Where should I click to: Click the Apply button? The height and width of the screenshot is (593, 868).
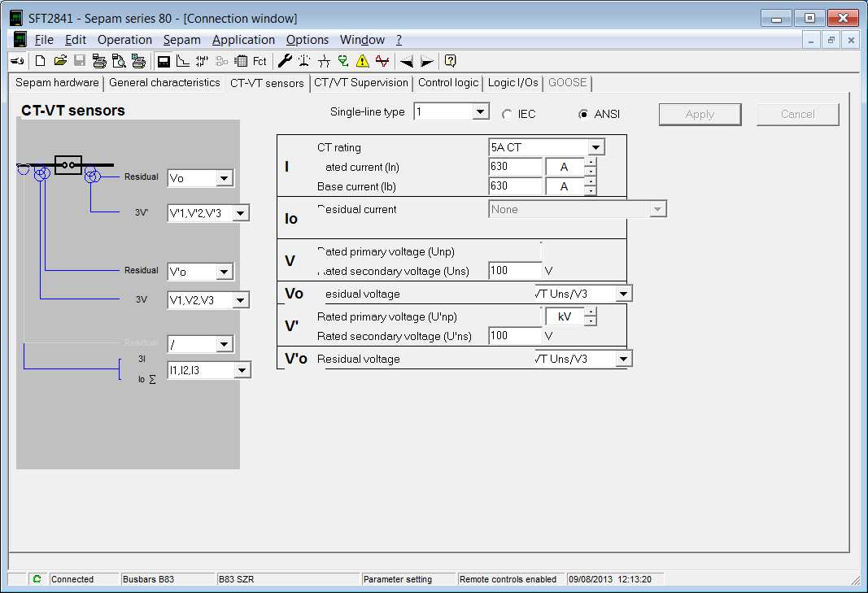click(700, 114)
